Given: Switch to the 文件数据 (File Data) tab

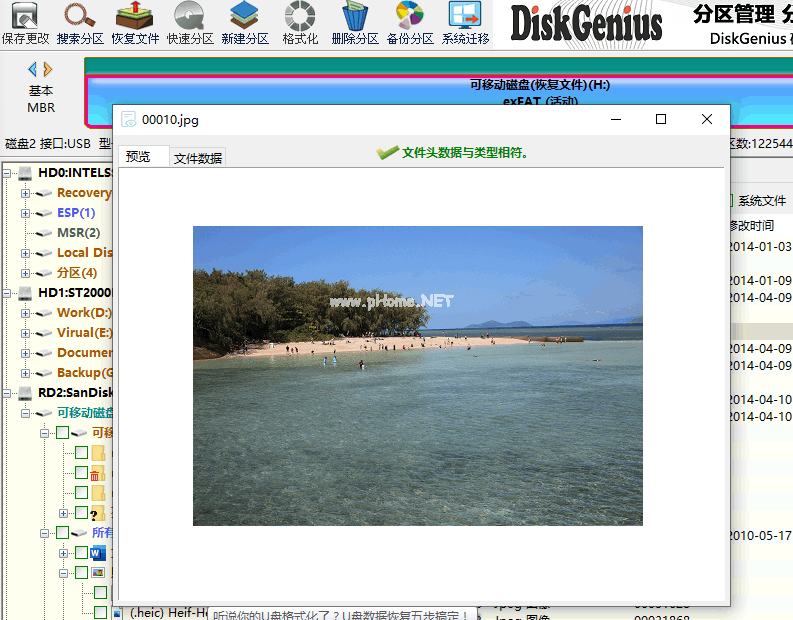Looking at the screenshot, I should tap(198, 158).
